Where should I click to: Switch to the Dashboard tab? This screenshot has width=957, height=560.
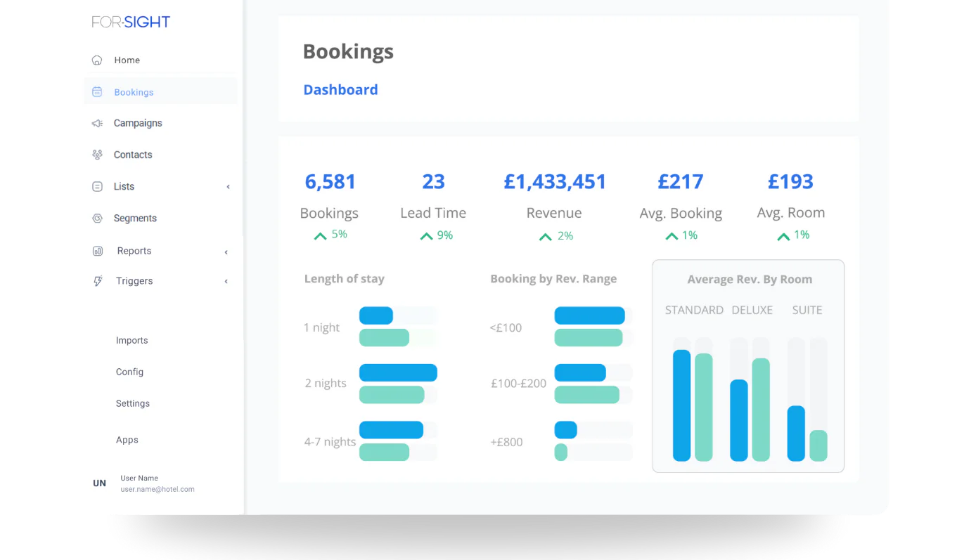[340, 90]
